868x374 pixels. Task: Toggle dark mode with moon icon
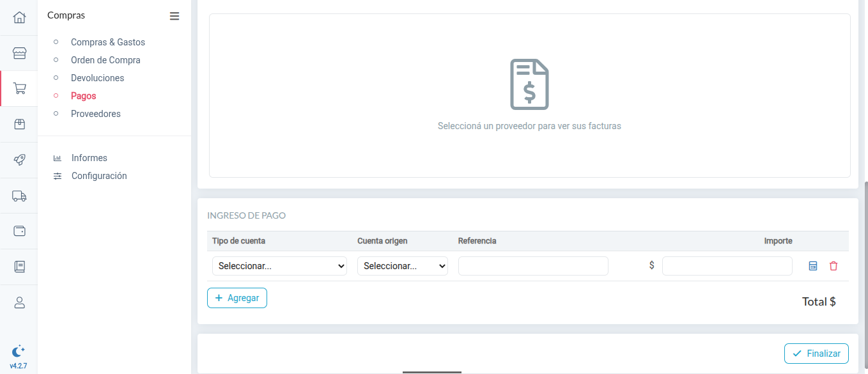pos(18,351)
